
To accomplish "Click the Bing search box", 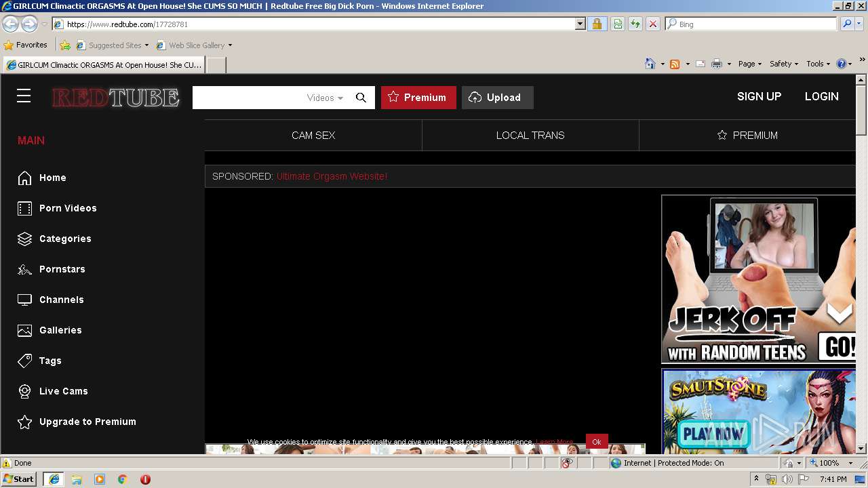I will (x=751, y=24).
